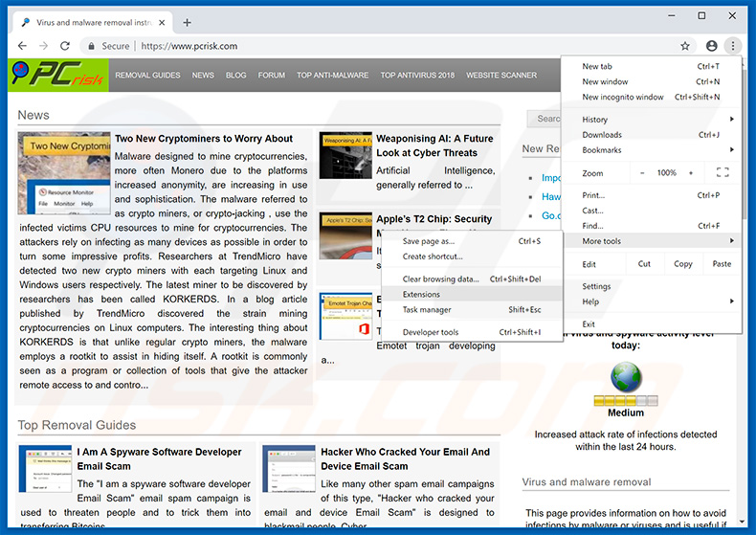Open the user profile avatar icon
This screenshot has width=756, height=535.
(x=711, y=46)
